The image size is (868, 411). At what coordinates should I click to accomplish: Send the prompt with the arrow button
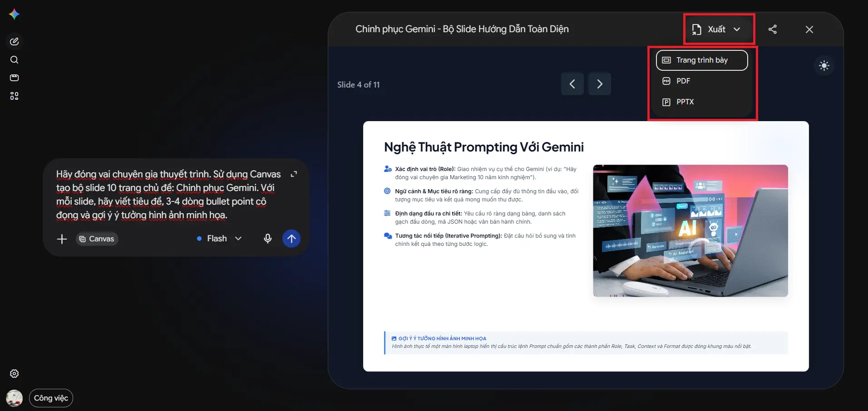[291, 239]
